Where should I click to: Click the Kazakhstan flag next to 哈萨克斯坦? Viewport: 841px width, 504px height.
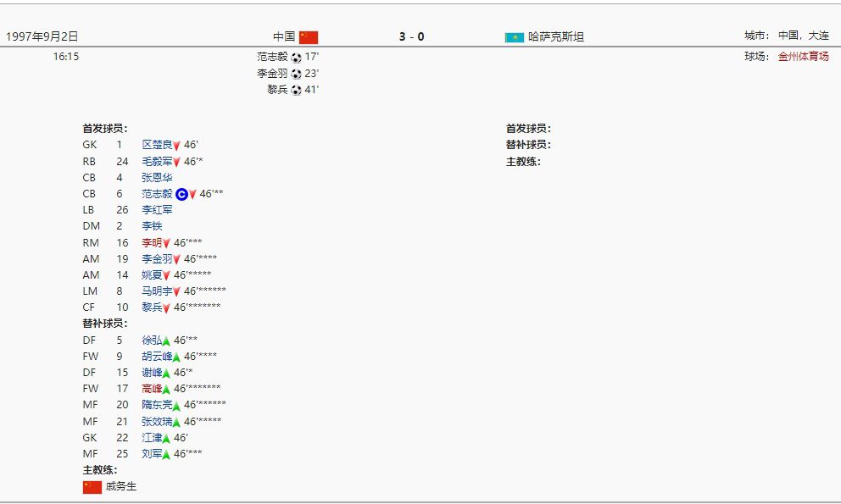point(514,37)
